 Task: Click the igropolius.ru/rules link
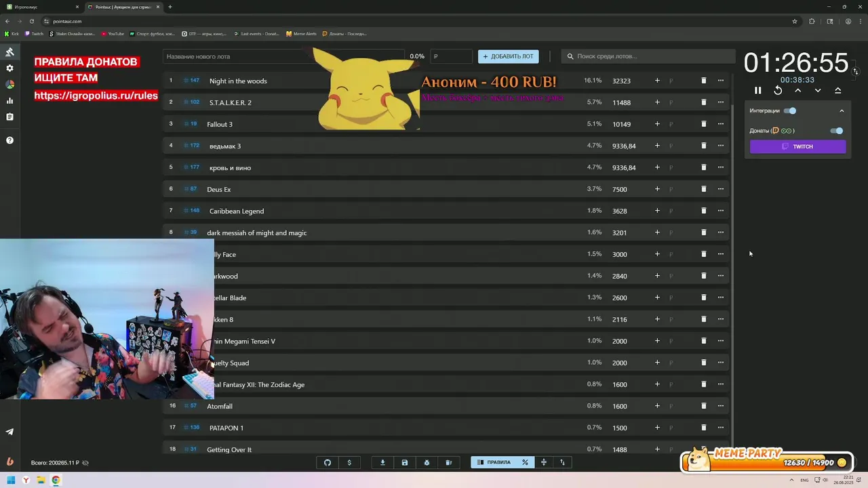pyautogui.click(x=96, y=96)
